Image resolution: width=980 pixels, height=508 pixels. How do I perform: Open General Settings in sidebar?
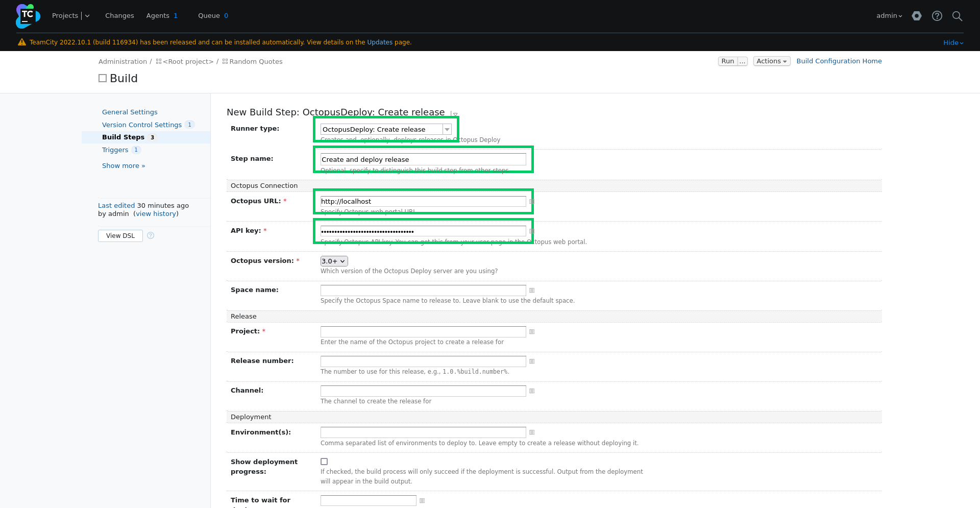(130, 112)
